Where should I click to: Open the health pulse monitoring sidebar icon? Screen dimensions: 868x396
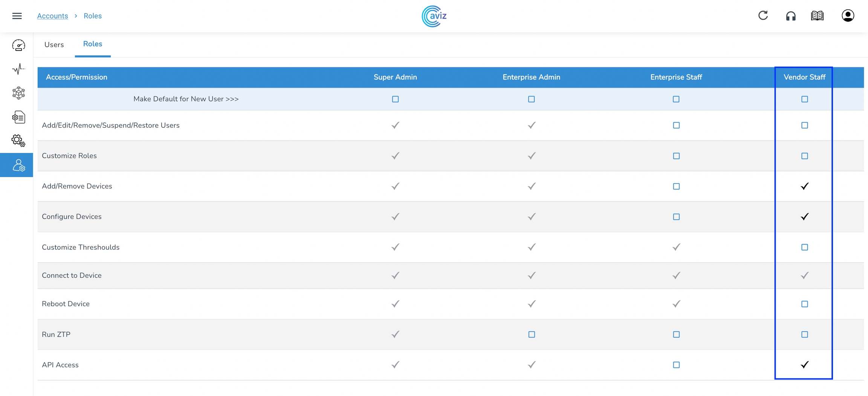(x=18, y=69)
